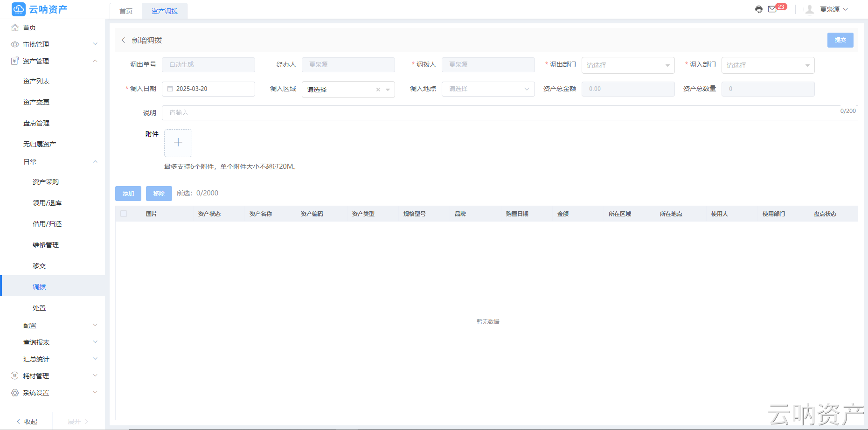The height and width of the screenshot is (430, 868).
Task: Select 调拨 in the sidebar
Action: pyautogui.click(x=52, y=286)
